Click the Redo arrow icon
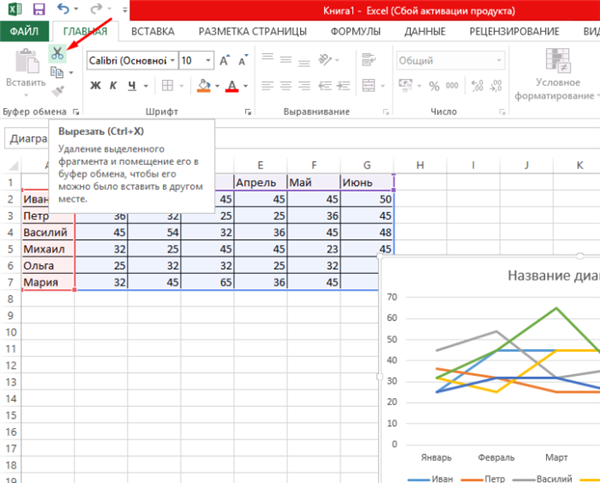Viewport: 600px width, 483px height. pyautogui.click(x=96, y=8)
